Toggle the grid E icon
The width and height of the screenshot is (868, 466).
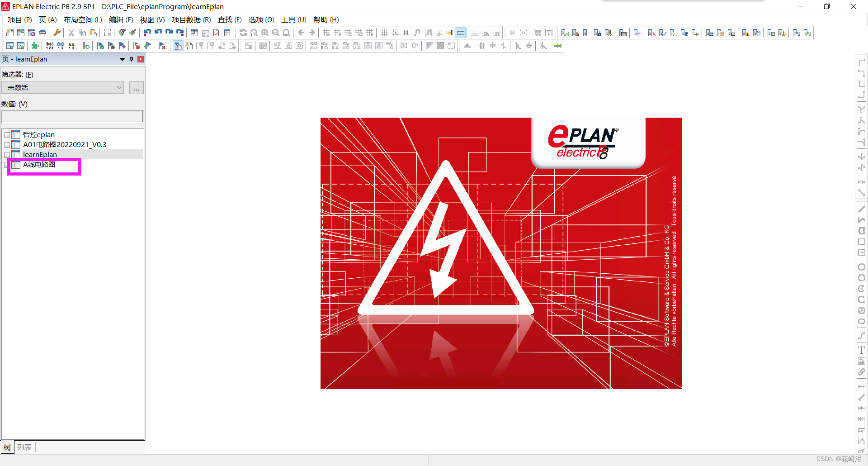tap(370, 33)
